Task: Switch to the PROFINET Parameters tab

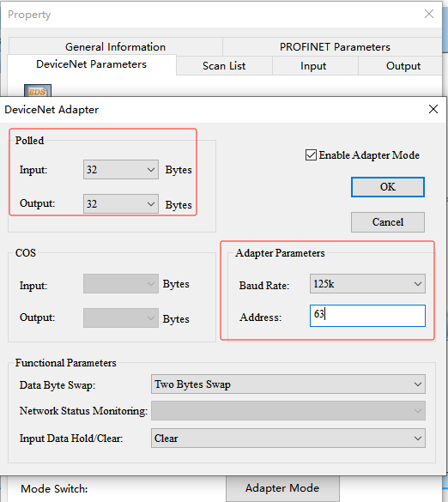Action: [x=335, y=46]
